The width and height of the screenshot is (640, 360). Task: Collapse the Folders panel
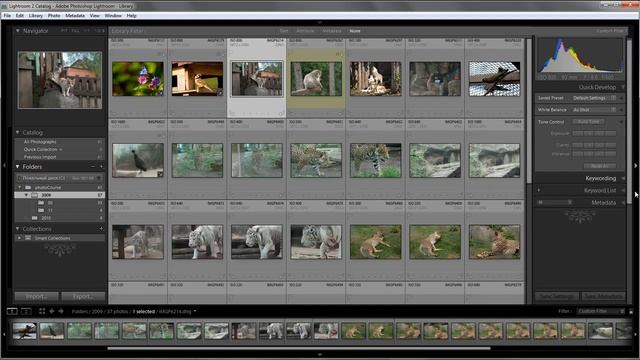18,167
